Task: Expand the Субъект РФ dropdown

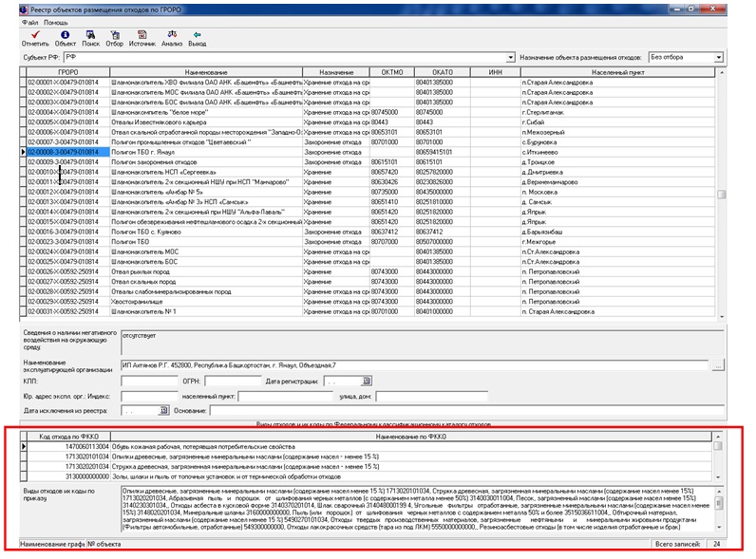Action: point(511,58)
